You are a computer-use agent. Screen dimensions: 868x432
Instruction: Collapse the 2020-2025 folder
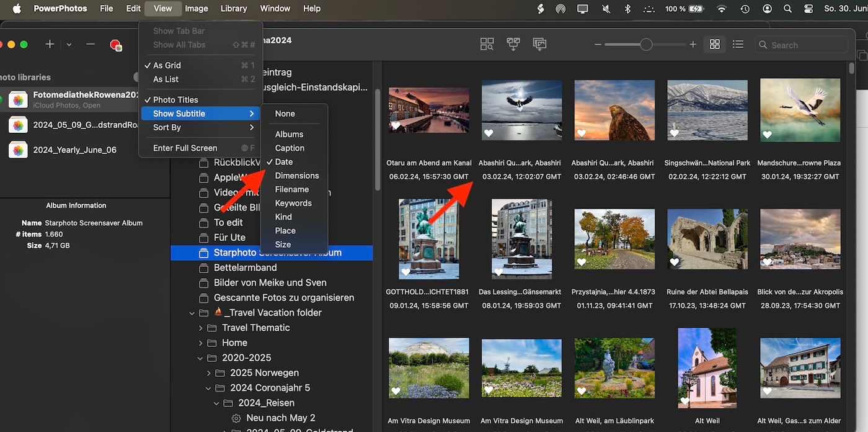[x=201, y=358]
